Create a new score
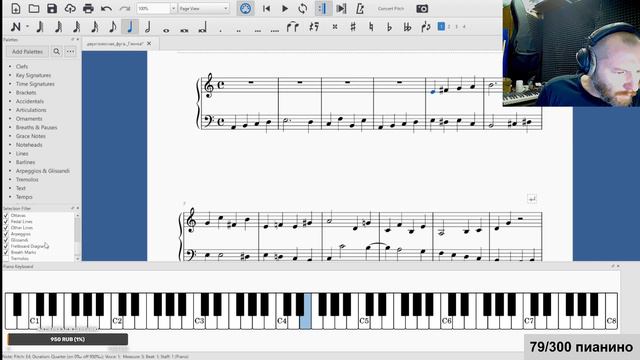Screen dimensions: 640x360 16,9
